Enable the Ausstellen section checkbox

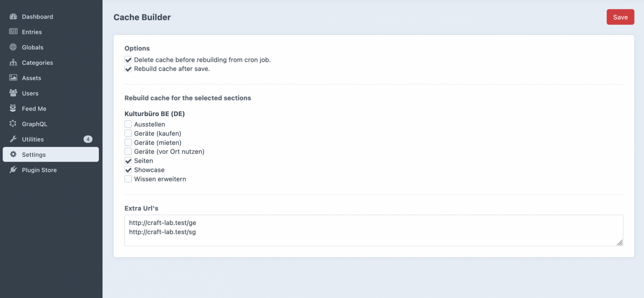(x=128, y=124)
